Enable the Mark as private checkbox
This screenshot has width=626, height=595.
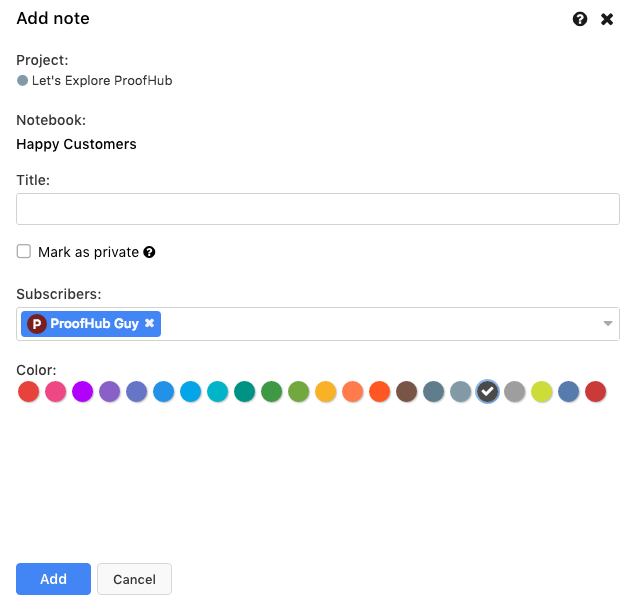[x=24, y=252]
